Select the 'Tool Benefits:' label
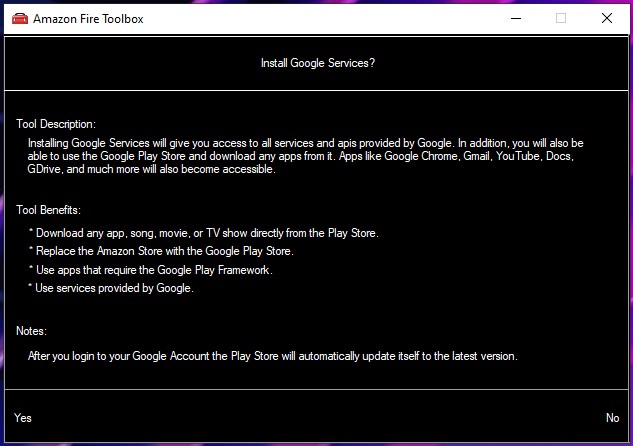 [x=48, y=210]
